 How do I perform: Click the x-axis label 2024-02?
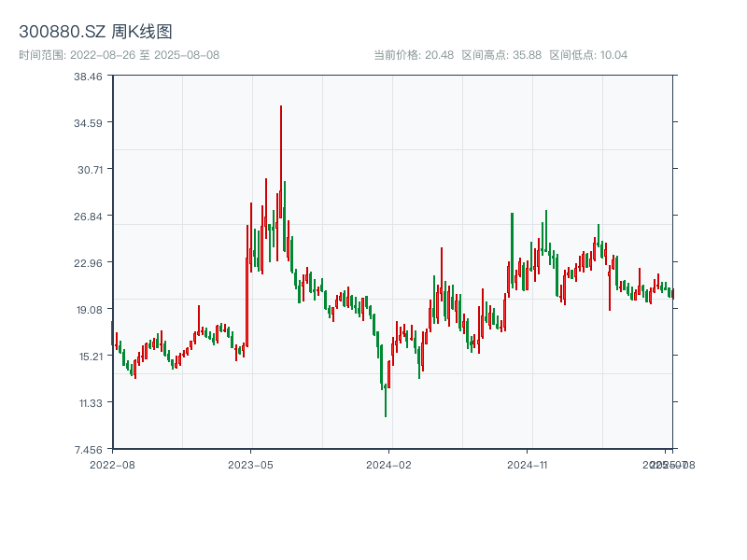click(388, 465)
